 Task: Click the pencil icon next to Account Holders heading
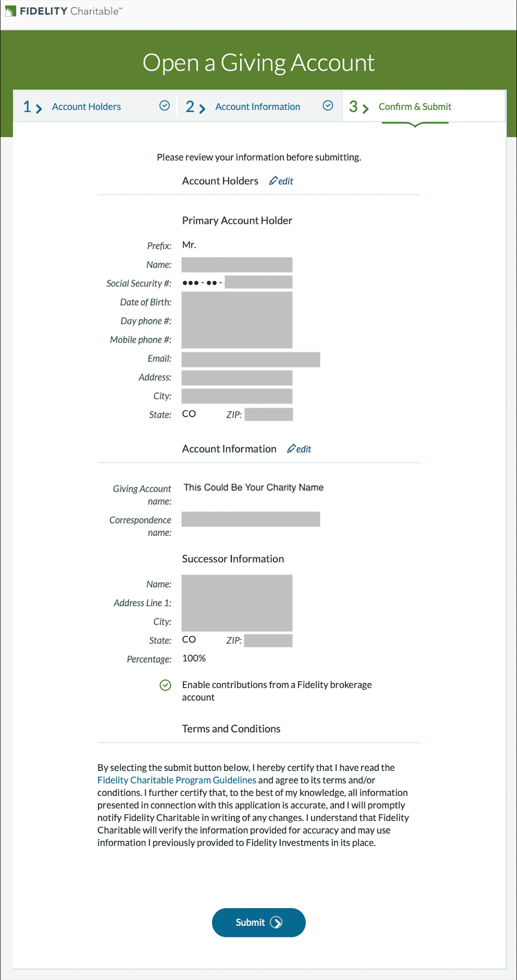click(x=273, y=181)
